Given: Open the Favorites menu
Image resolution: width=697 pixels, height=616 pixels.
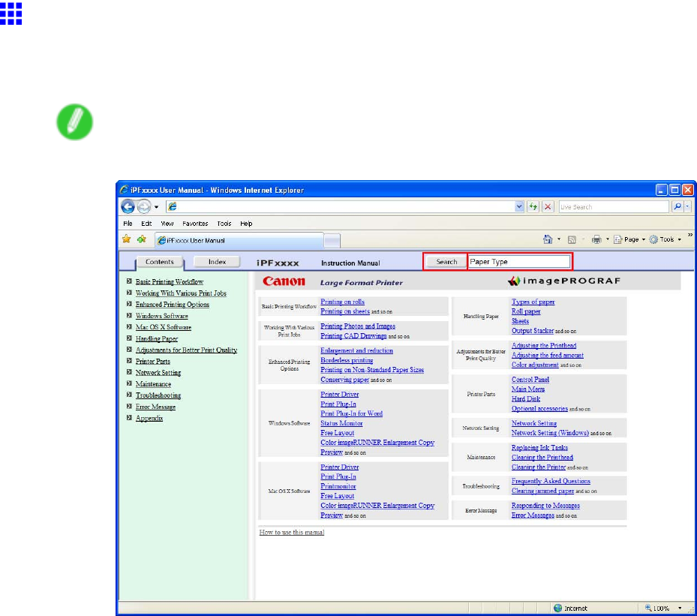Looking at the screenshot, I should click(x=195, y=224).
